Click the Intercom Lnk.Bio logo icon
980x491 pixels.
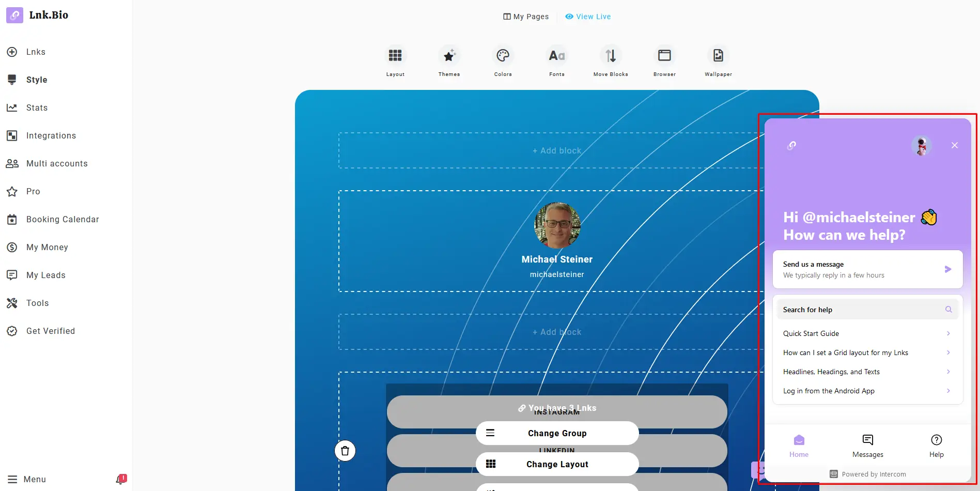[x=791, y=146]
